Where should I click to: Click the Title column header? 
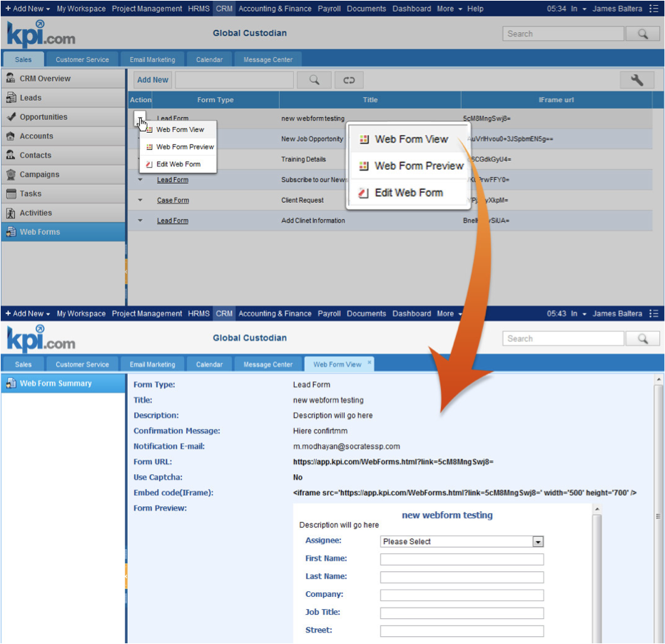click(370, 100)
